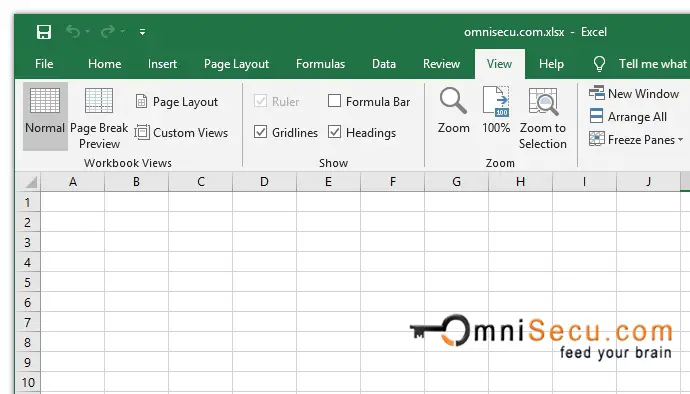The image size is (690, 394).
Task: Select row 4 header
Action: pyautogui.click(x=28, y=262)
